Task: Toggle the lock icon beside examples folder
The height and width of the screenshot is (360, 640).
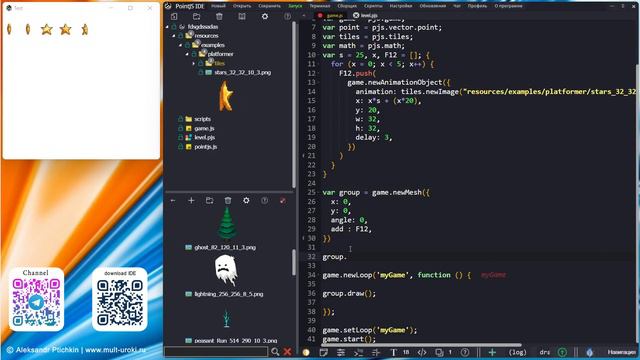Action: tap(187, 45)
